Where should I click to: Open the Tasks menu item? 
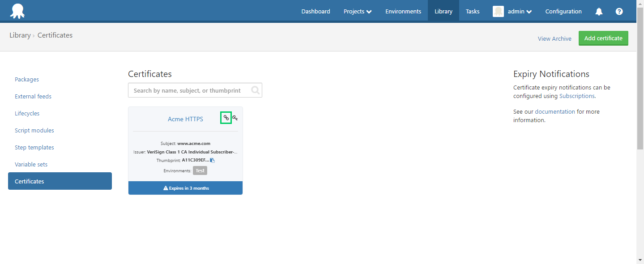[x=472, y=12]
